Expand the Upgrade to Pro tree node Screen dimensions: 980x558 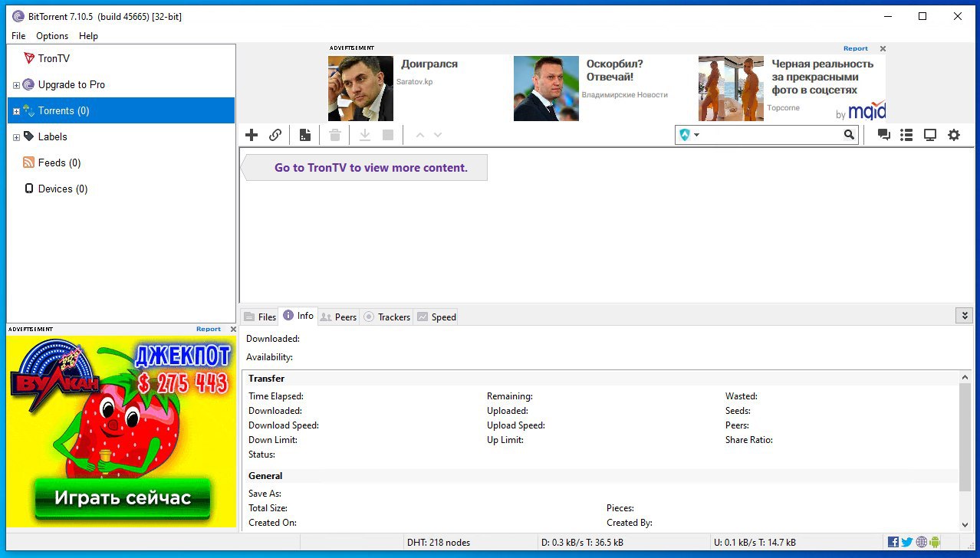click(16, 85)
